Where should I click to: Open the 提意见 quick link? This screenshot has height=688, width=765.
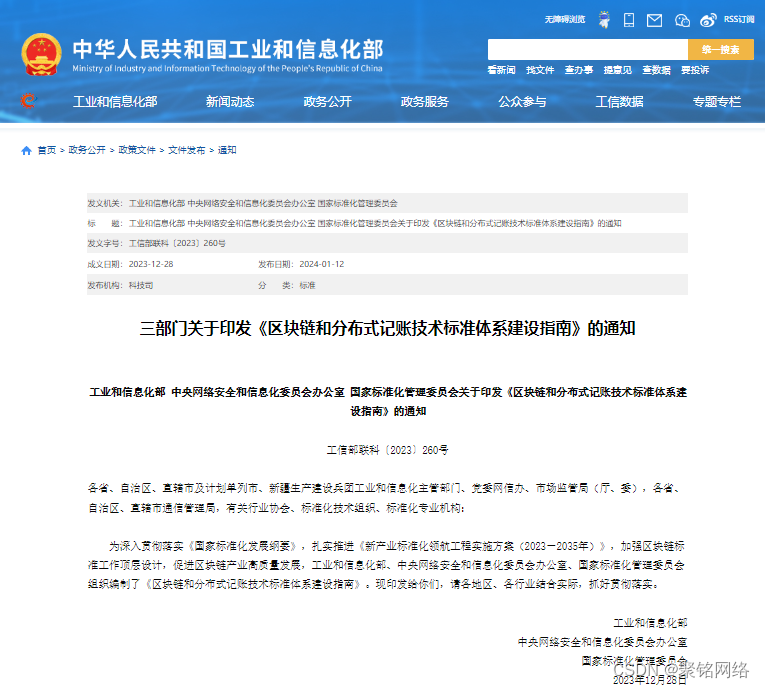tap(617, 70)
